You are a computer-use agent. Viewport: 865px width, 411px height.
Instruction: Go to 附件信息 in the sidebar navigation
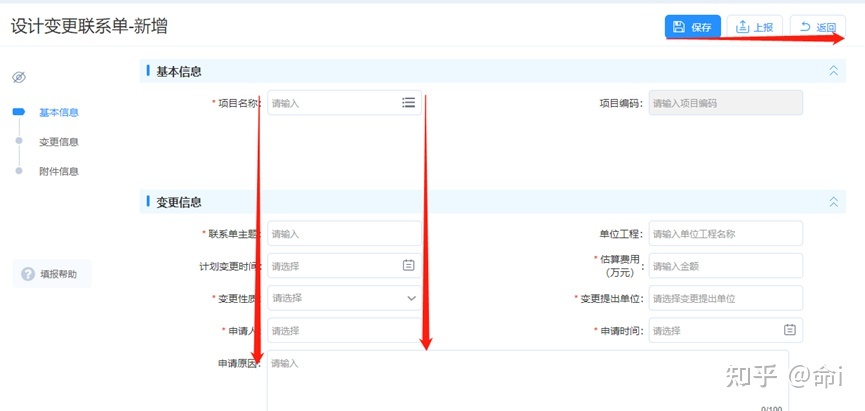pos(58,171)
